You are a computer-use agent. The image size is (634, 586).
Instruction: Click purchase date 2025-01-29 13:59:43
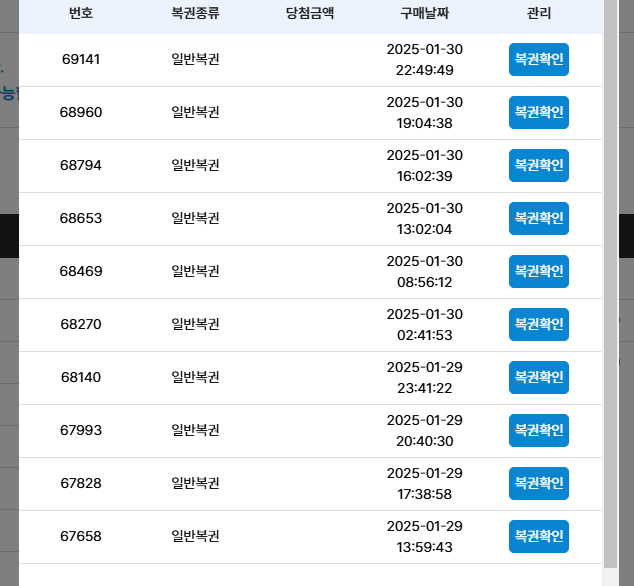(x=425, y=536)
